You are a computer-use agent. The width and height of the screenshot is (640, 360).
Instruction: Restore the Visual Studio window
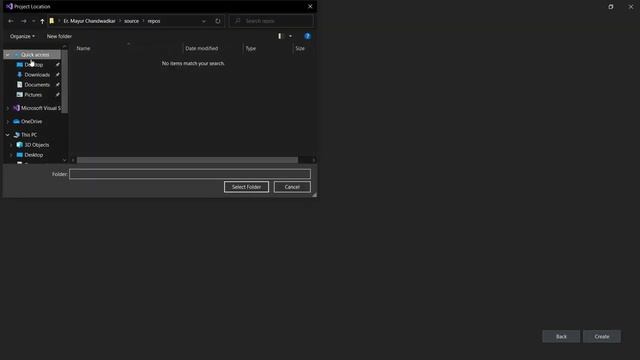pyautogui.click(x=611, y=7)
